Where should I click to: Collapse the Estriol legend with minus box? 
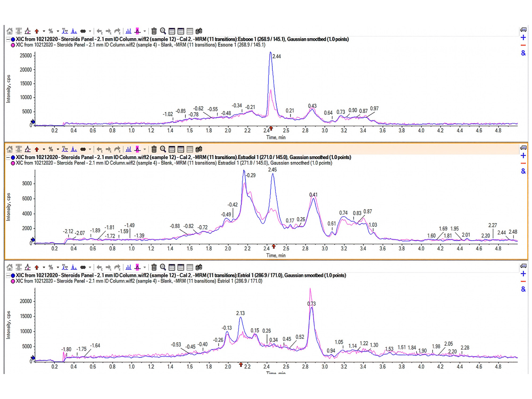click(x=8, y=276)
